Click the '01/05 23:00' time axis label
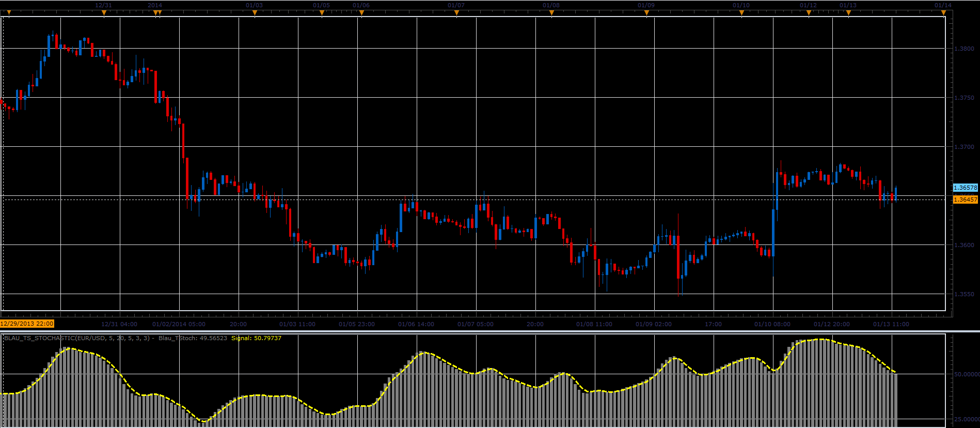This screenshot has width=980, height=428. (x=357, y=324)
